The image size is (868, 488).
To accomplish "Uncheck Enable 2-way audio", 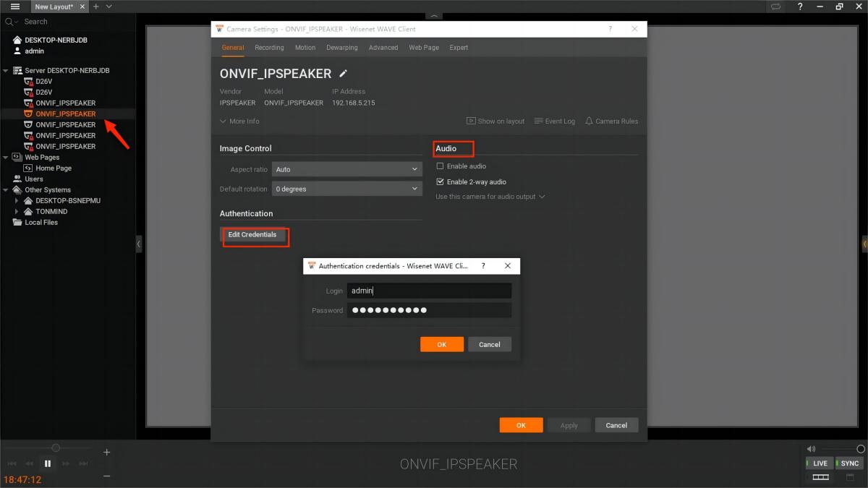I will pyautogui.click(x=440, y=182).
